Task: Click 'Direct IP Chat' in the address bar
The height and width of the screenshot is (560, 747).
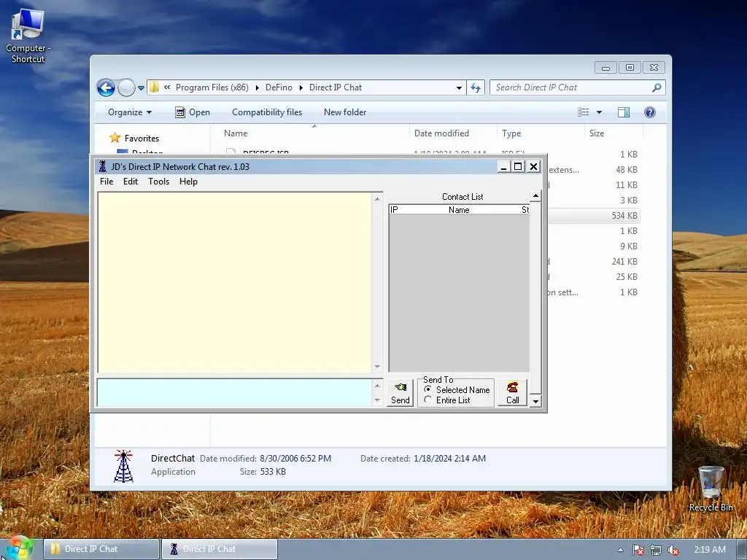Action: click(336, 87)
